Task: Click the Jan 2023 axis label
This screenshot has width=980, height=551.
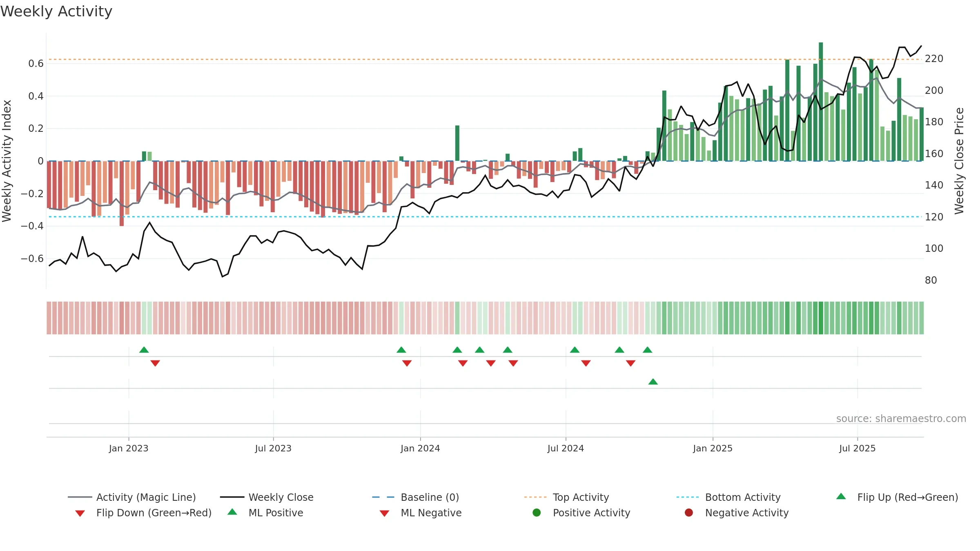Action: [x=129, y=448]
